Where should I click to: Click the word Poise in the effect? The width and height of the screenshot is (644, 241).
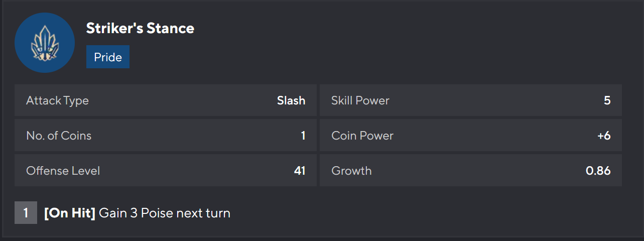pyautogui.click(x=157, y=213)
